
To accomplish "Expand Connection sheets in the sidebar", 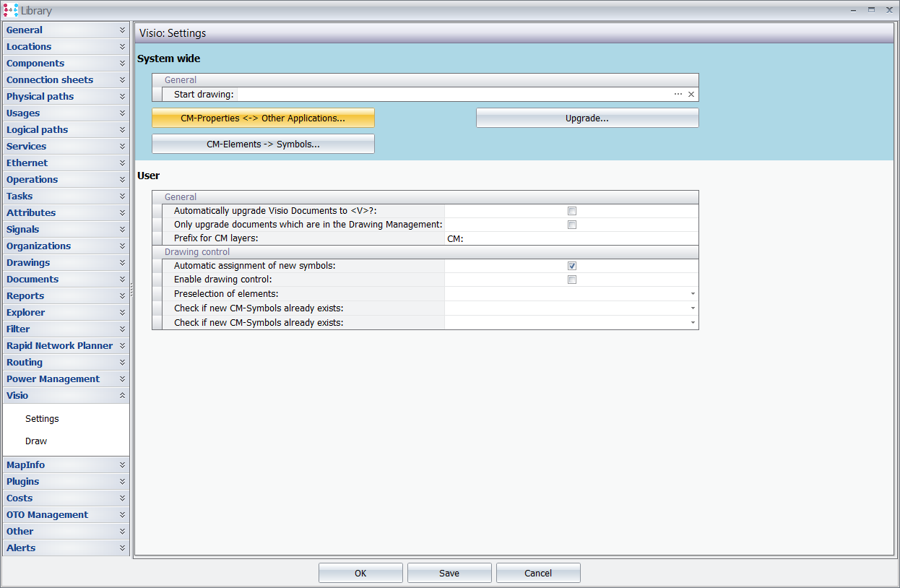I will (x=66, y=80).
